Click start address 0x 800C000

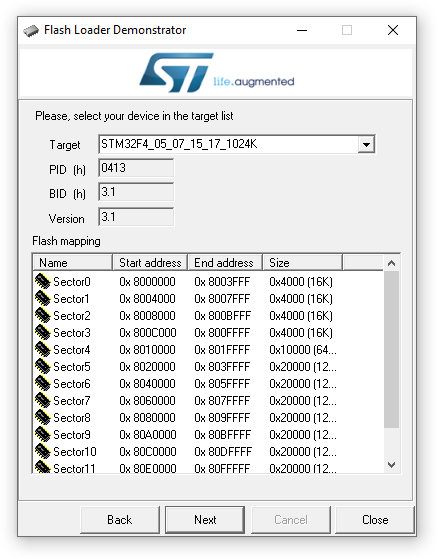[148, 333]
